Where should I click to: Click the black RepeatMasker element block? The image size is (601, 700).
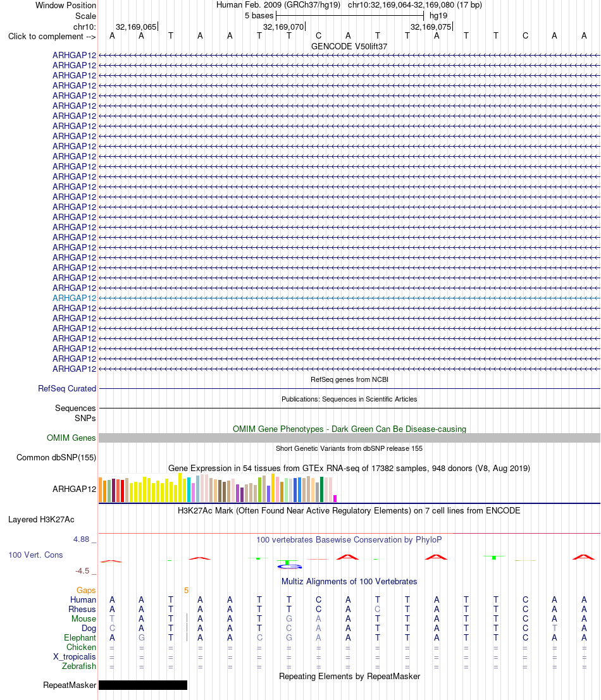coord(143,685)
